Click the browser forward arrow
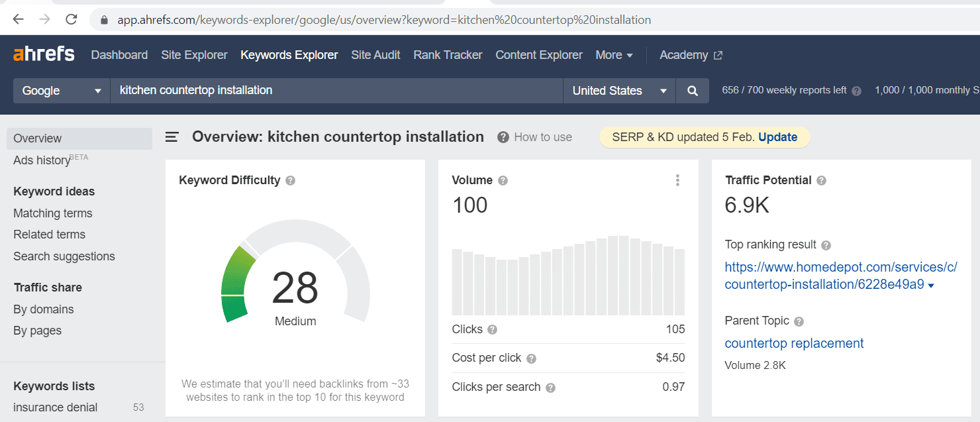Viewport: 980px width, 422px height. point(45,19)
